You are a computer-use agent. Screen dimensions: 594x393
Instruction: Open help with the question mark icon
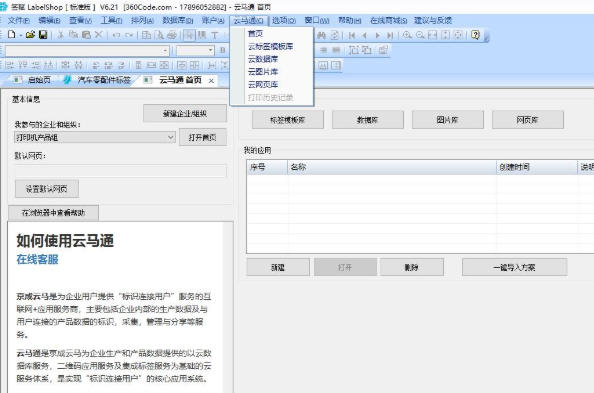pyautogui.click(x=475, y=35)
